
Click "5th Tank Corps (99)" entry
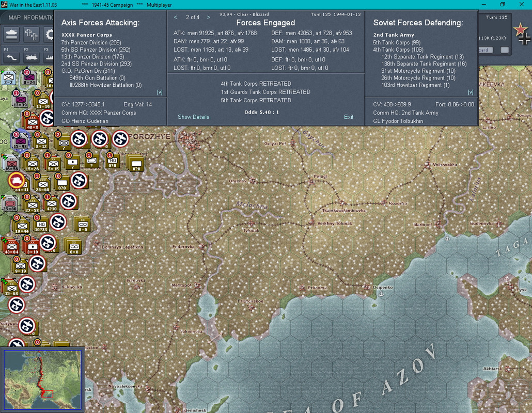[x=397, y=43]
